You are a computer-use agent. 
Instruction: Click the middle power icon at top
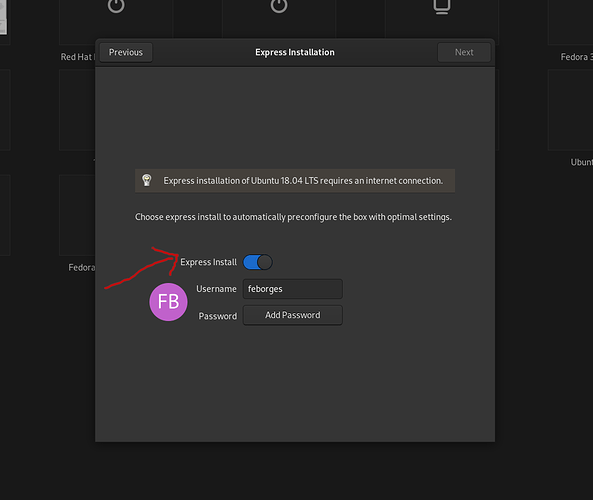point(279,5)
